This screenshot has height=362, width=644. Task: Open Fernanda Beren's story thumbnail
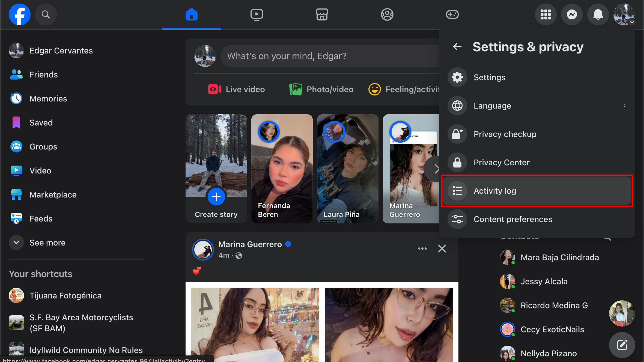tap(282, 169)
